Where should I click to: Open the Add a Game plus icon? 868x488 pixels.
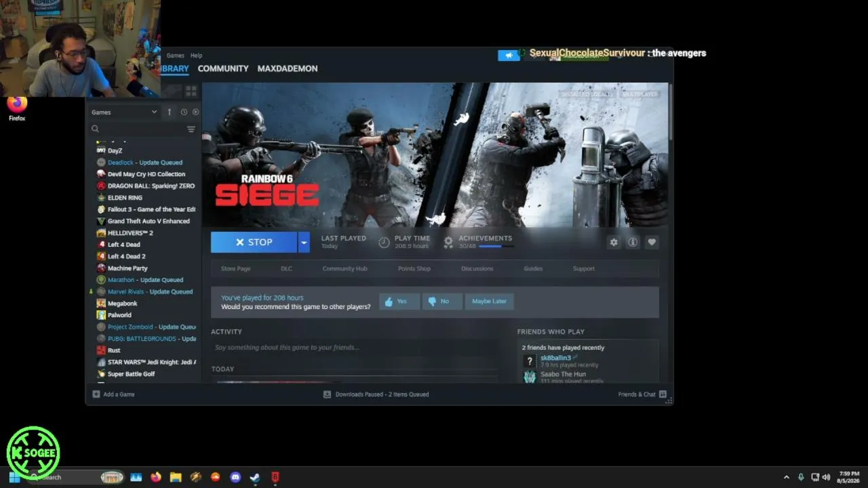tap(96, 394)
